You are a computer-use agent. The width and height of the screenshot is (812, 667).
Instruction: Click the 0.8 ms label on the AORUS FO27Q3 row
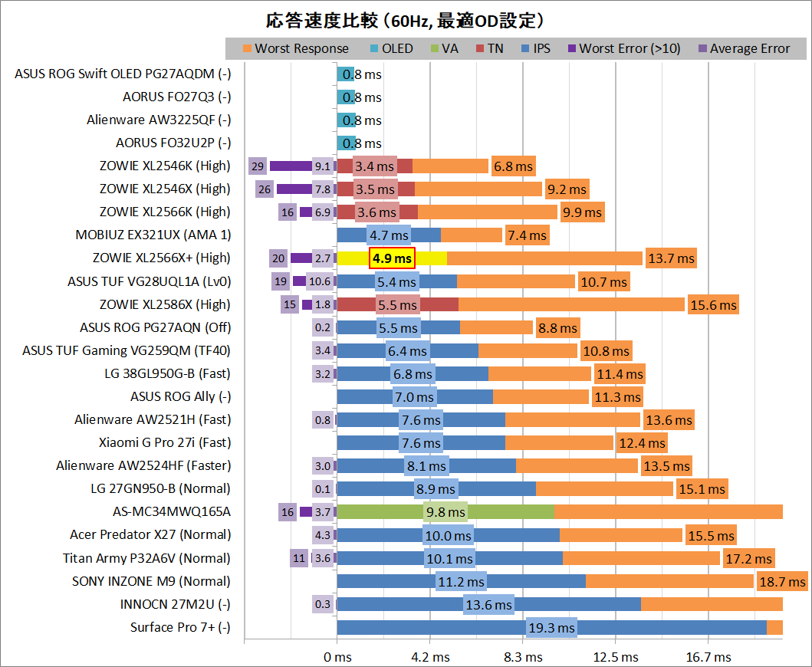pyautogui.click(x=362, y=97)
